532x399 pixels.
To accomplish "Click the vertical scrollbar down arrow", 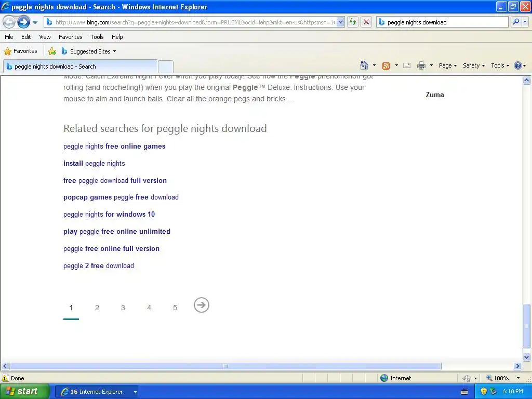I will (527, 357).
